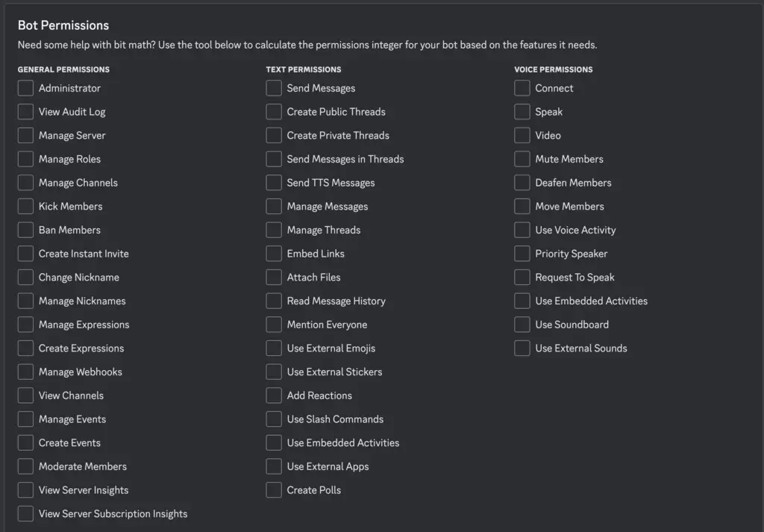This screenshot has height=532, width=764.
Task: Check View Server Subscription Insights
Action: pos(25,513)
